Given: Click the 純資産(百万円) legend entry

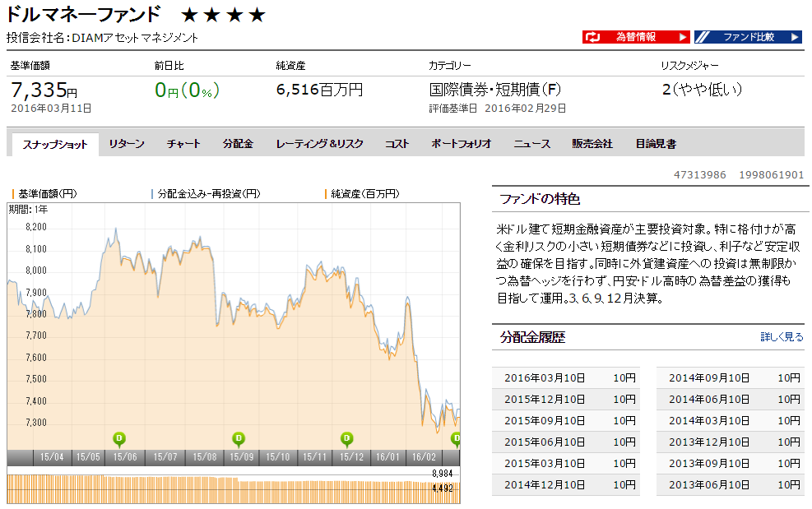Looking at the screenshot, I should pos(362,194).
